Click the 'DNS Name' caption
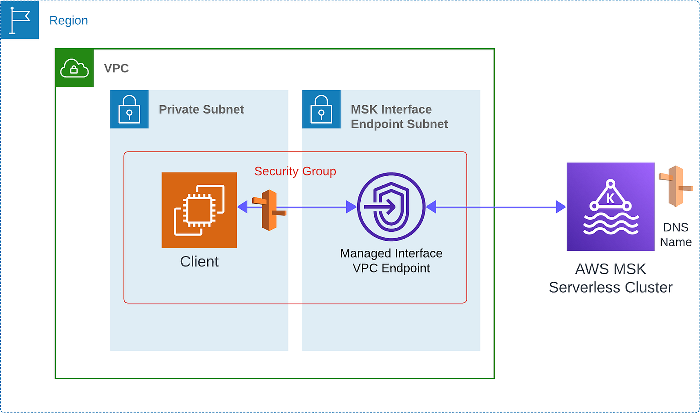The width and height of the screenshot is (700, 413). (676, 234)
